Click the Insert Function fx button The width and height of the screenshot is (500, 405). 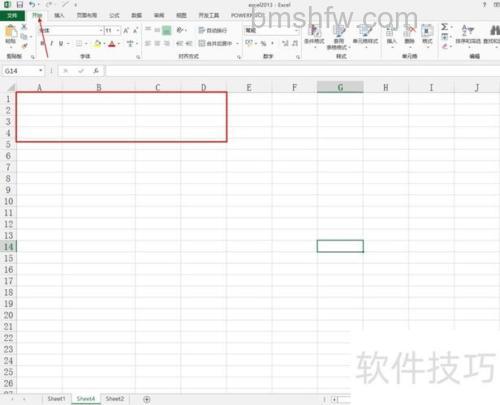(x=96, y=71)
